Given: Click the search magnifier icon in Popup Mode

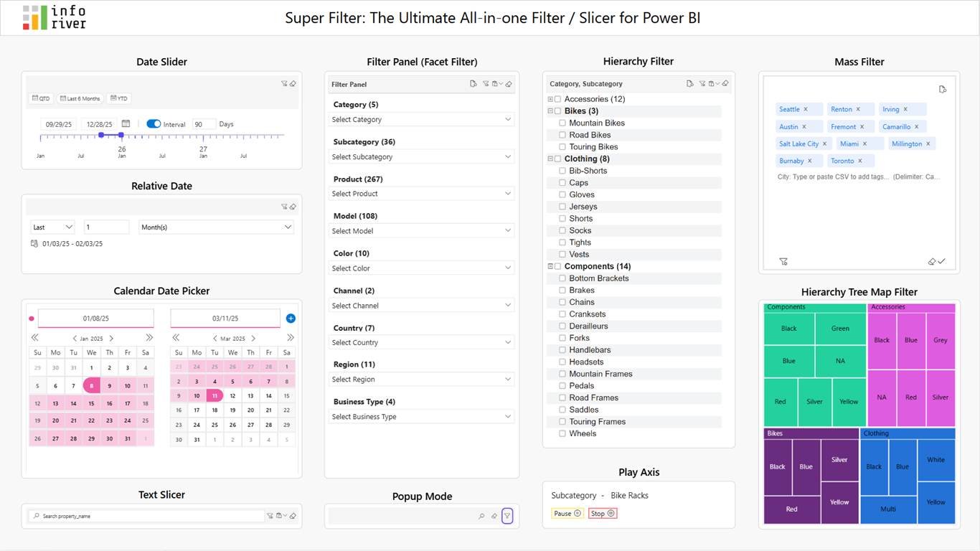Looking at the screenshot, I should 481,516.
